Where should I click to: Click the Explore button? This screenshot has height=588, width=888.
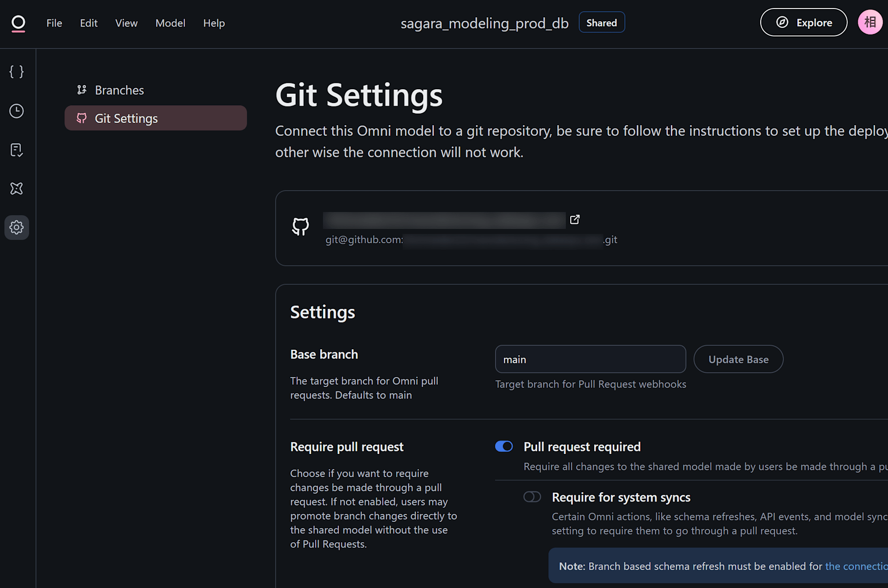pyautogui.click(x=804, y=23)
